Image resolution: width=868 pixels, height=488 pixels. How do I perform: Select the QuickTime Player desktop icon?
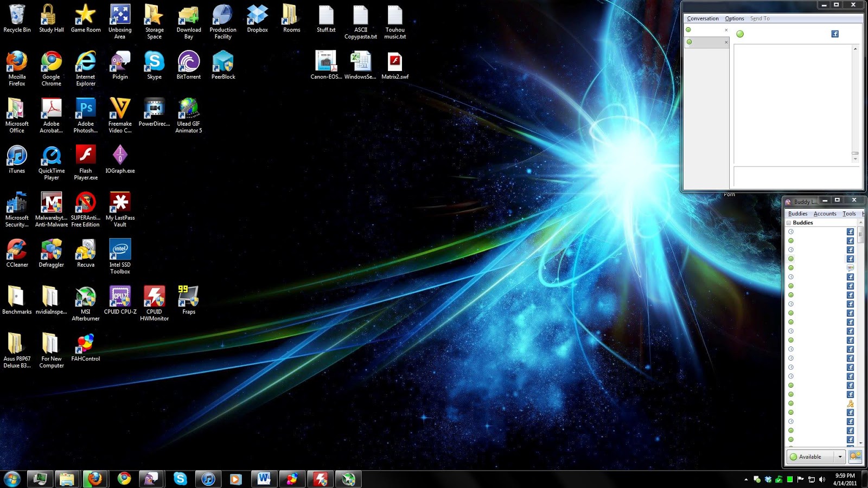(x=52, y=163)
